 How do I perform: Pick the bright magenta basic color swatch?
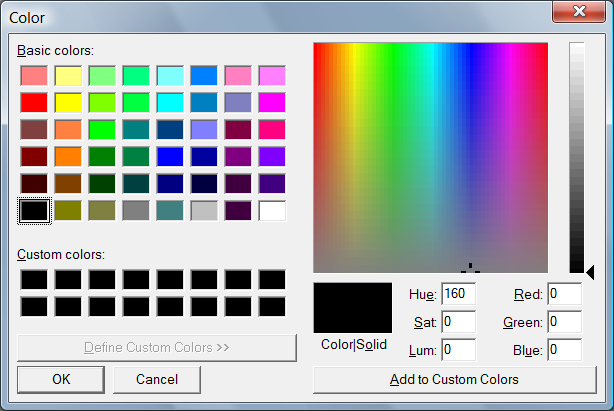[272, 102]
